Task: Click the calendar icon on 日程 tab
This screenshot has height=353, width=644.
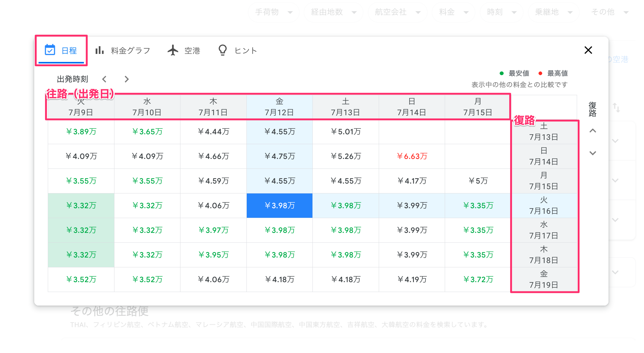Action: coord(50,50)
